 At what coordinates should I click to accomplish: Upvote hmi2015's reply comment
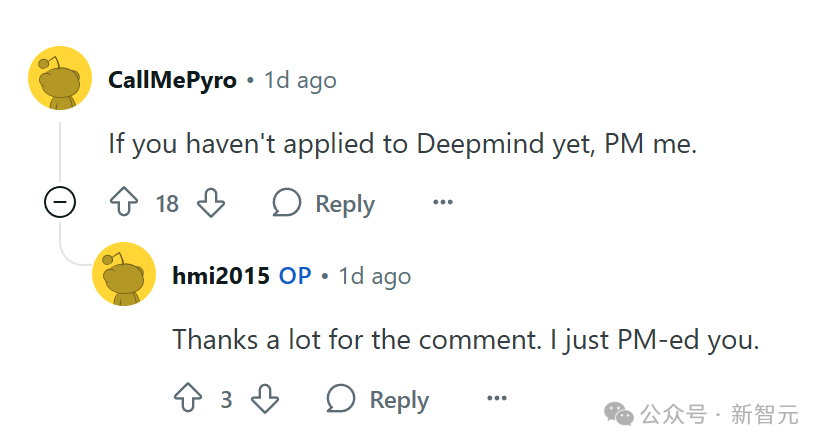pos(188,400)
